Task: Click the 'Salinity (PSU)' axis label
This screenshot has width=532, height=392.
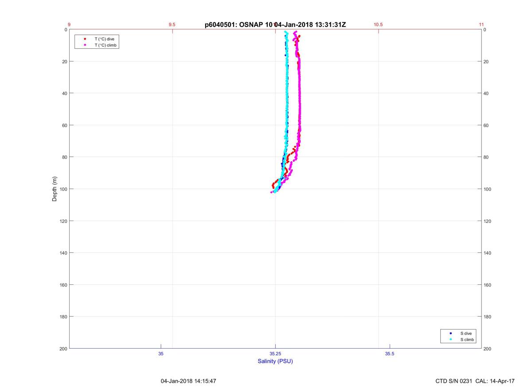Action: [x=275, y=361]
